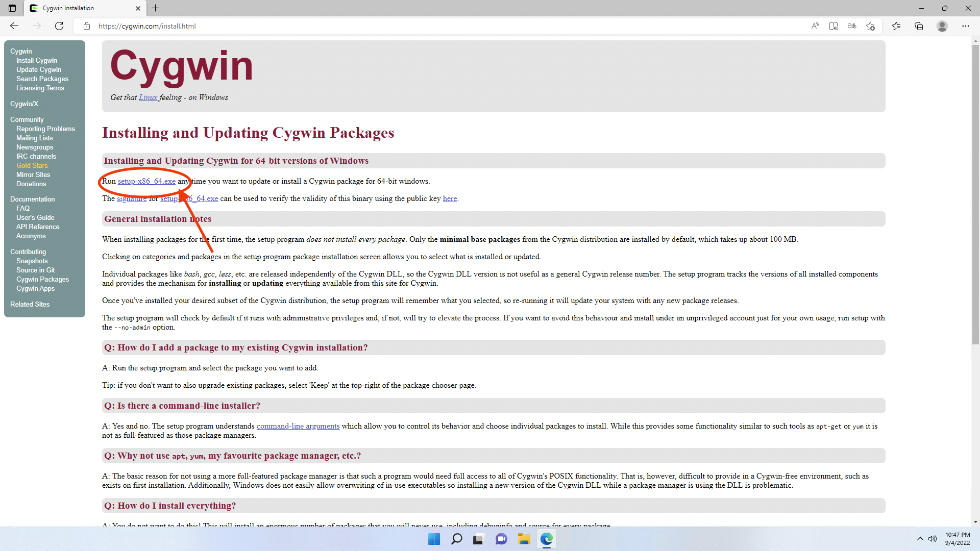980x551 pixels.
Task: Open Windows Search from the taskbar
Action: tap(456, 539)
